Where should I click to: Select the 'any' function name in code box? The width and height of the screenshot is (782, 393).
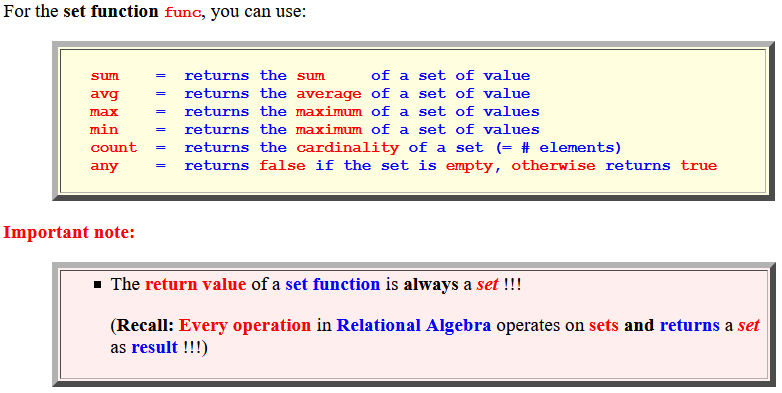coord(104,166)
